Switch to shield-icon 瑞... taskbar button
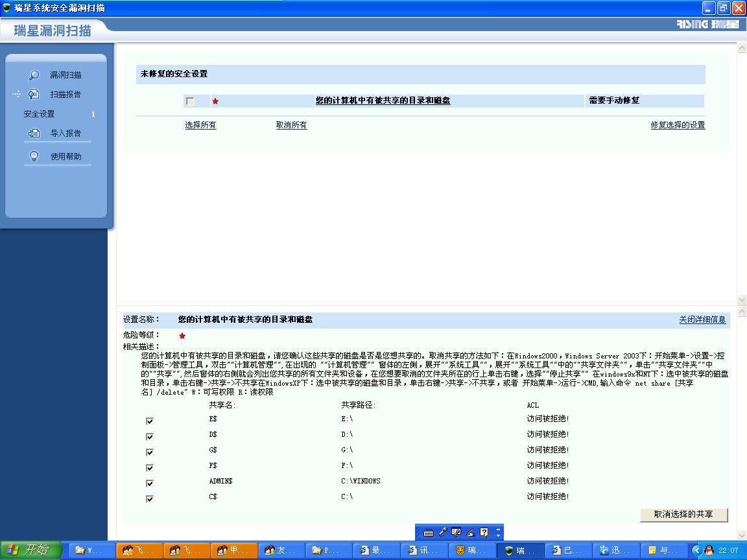 click(520, 550)
